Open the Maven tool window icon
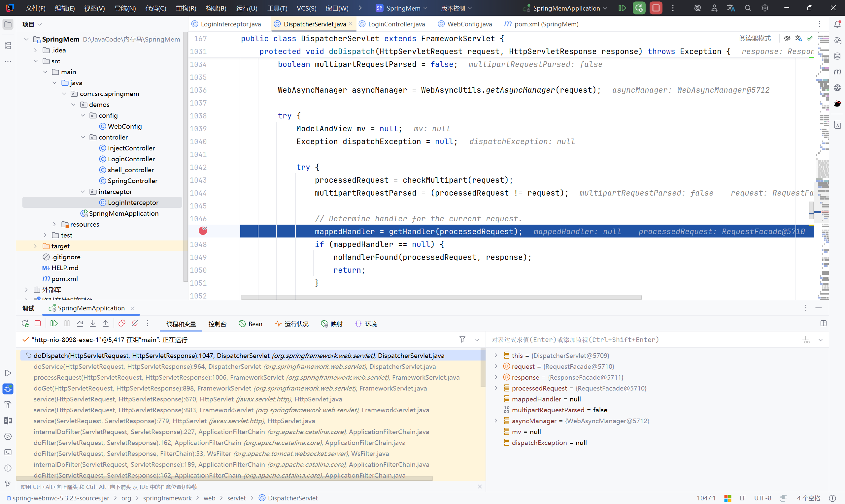845x504 pixels. [837, 72]
